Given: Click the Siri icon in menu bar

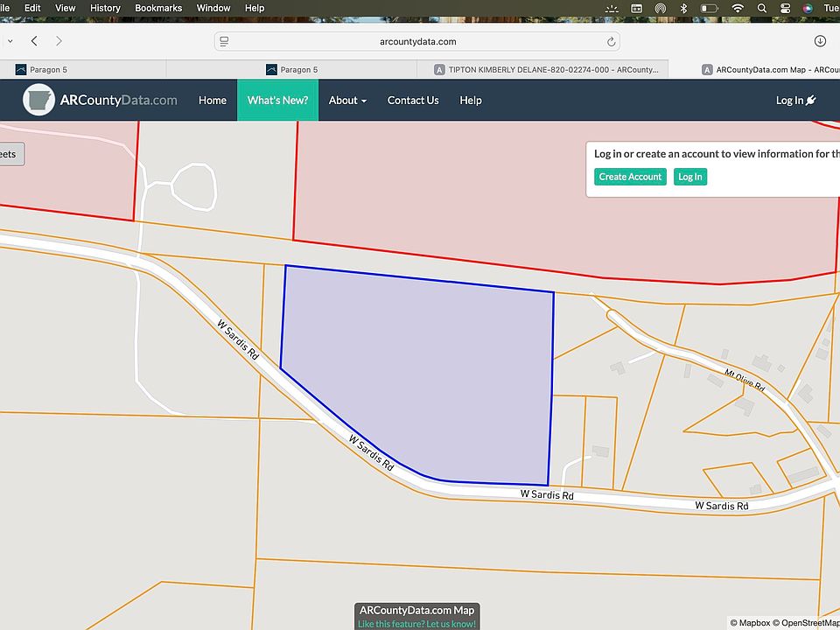Looking at the screenshot, I should (808, 8).
